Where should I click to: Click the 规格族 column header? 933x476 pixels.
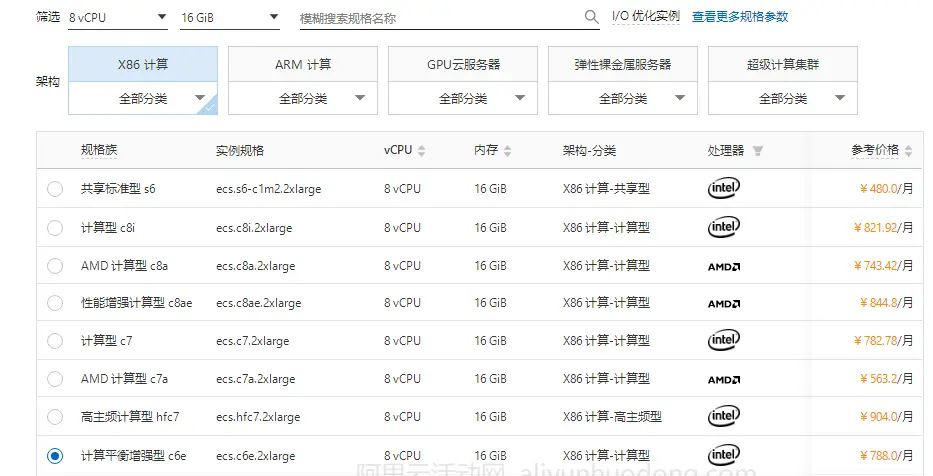click(99, 151)
